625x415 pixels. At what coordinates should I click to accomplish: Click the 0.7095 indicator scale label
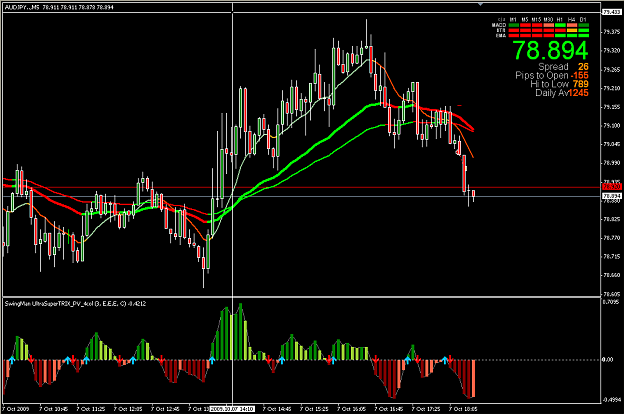tap(611, 302)
